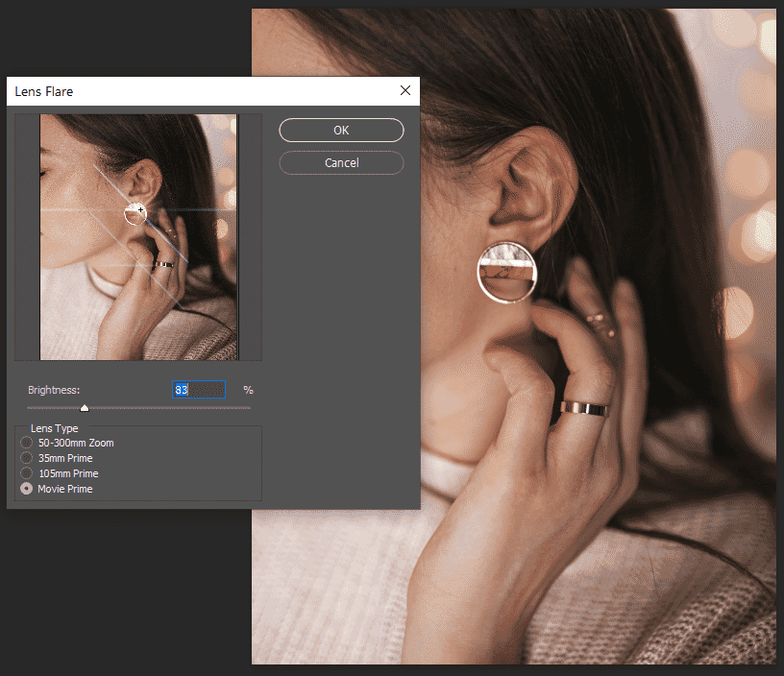Screen dimensions: 784x676
Task: Set flare center on ear in preview
Action: pyautogui.click(x=144, y=178)
